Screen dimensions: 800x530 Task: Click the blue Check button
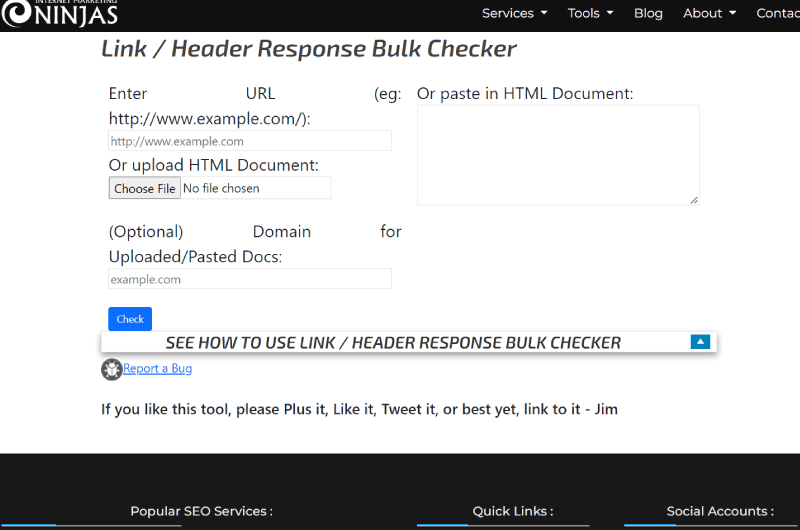click(x=130, y=319)
